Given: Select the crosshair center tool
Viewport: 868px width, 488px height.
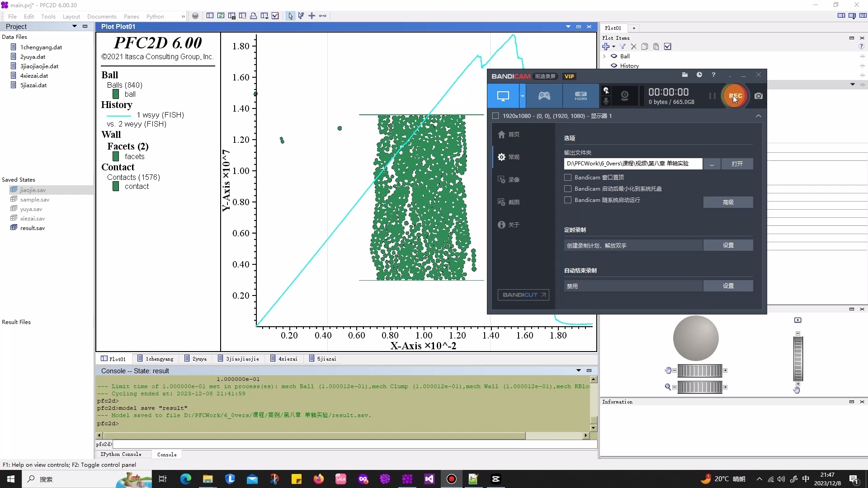Looking at the screenshot, I should tap(312, 16).
